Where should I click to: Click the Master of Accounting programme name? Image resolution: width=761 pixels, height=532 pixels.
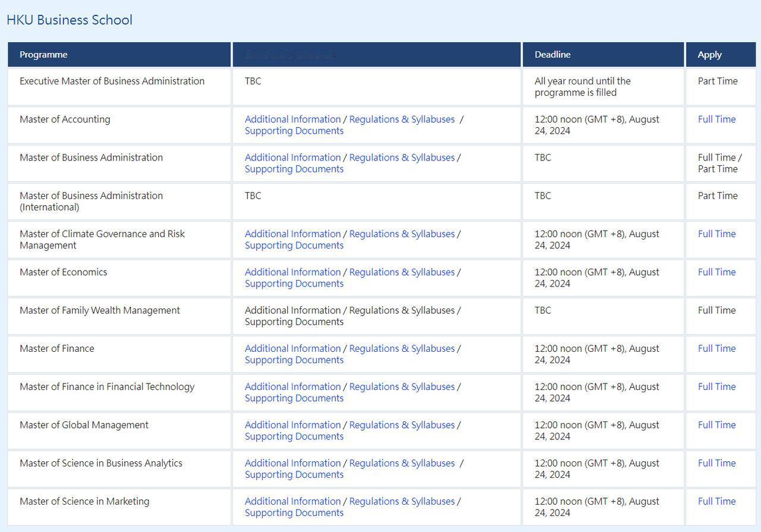(x=65, y=119)
